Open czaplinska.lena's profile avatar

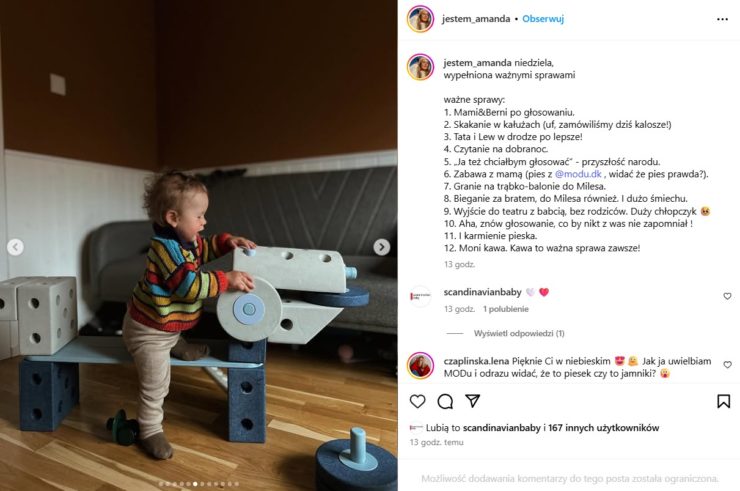420,365
